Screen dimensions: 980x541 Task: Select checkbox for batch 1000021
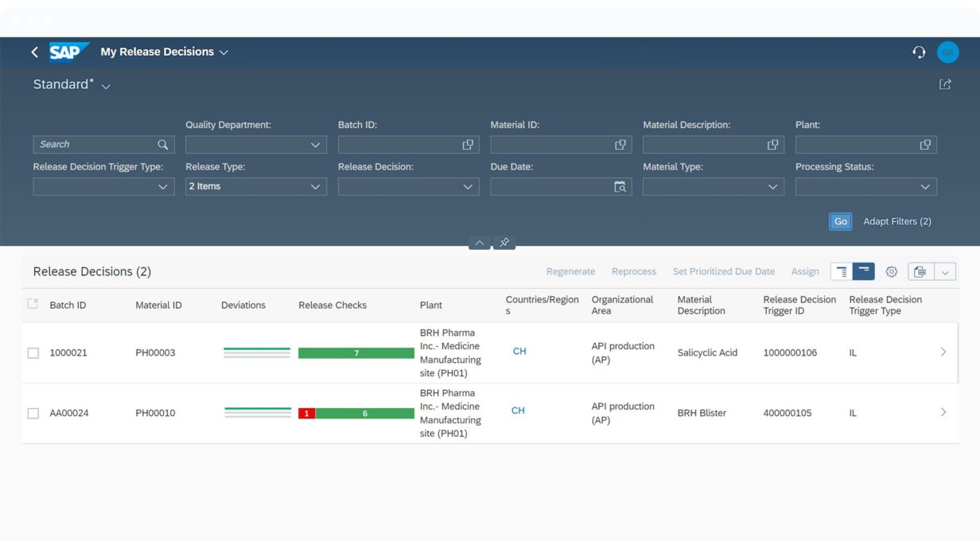click(x=33, y=353)
